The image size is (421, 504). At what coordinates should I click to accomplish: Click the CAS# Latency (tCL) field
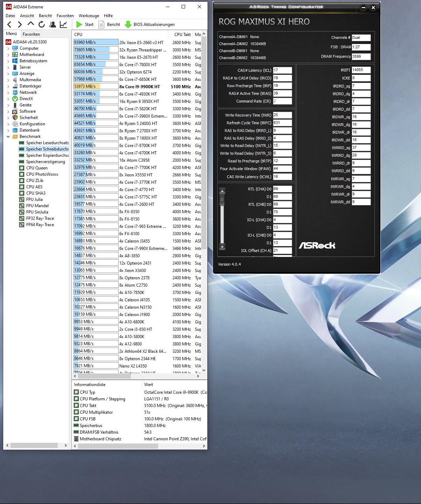(282, 70)
